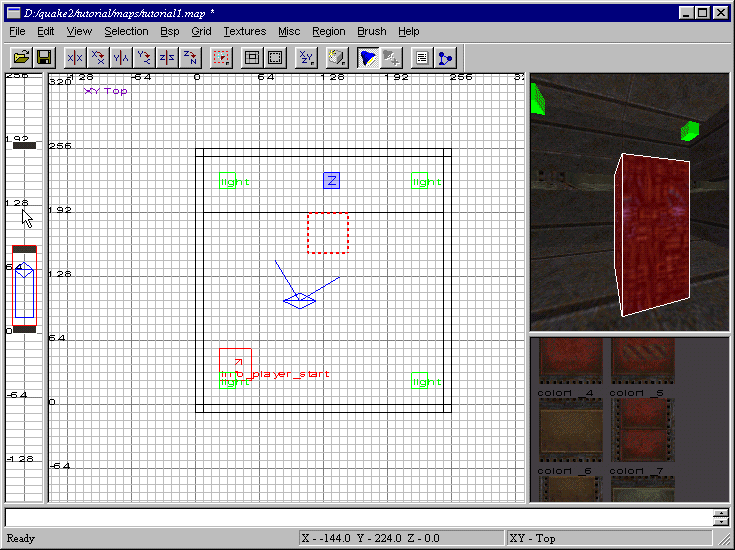This screenshot has height=550, width=735.
Task: Flip selection along the Z axis
Action: tap(167, 58)
